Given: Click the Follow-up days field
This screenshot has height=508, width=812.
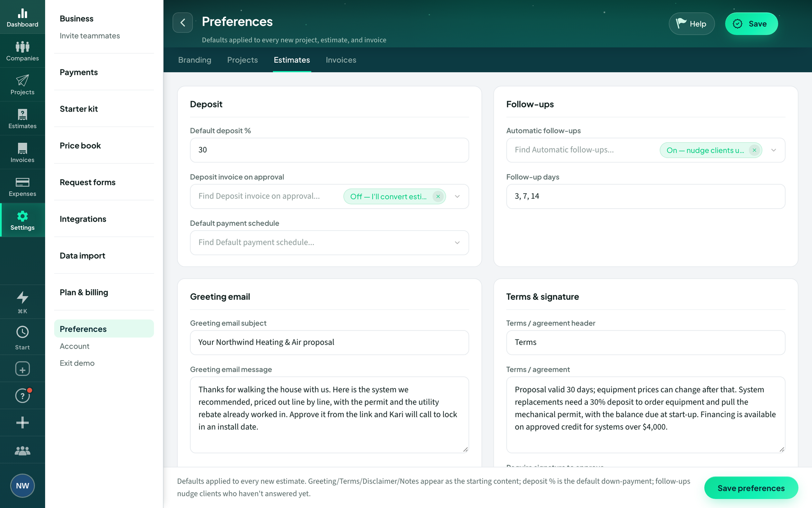Looking at the screenshot, I should (646, 196).
